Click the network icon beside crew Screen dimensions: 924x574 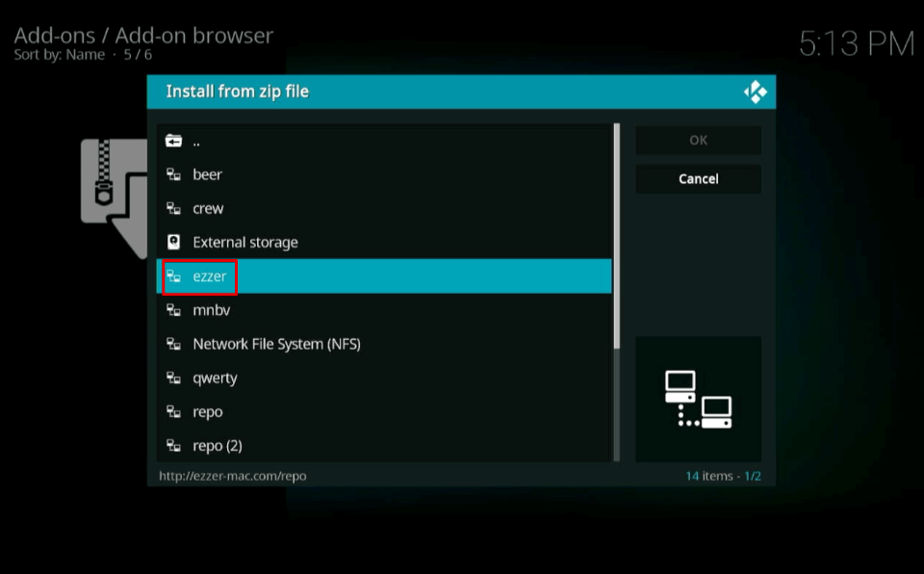173,208
